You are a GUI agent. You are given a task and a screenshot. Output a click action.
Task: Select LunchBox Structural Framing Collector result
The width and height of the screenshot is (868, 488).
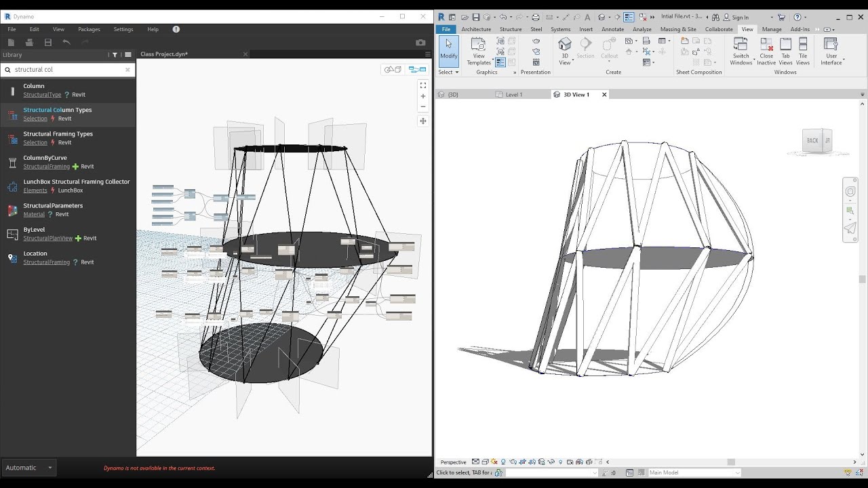(x=68, y=186)
